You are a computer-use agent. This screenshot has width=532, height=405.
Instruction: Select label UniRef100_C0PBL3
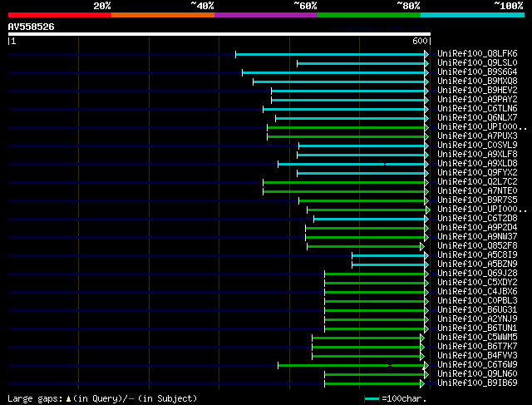(477, 301)
